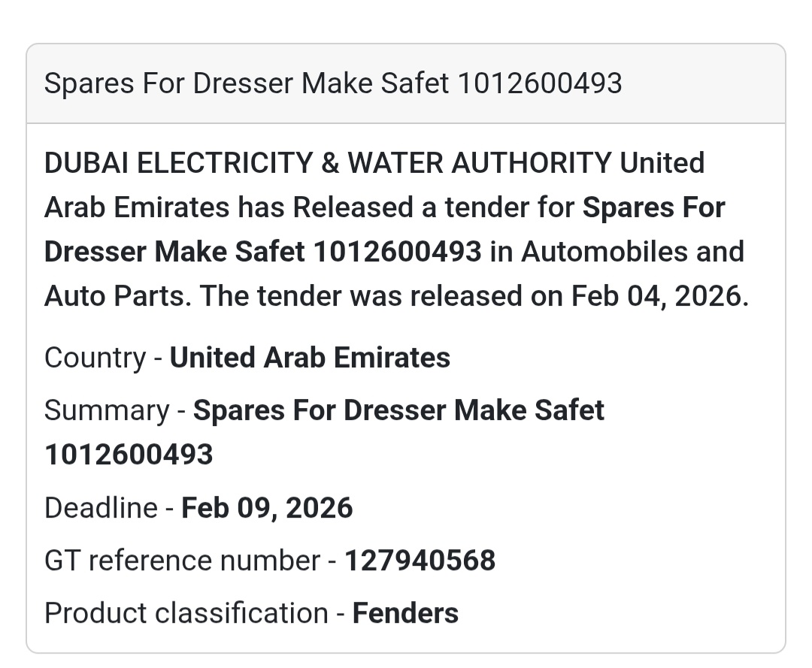Select bold "Spares For Dresser Make Safet" summary value
This screenshot has height=668, width=812.
(x=398, y=410)
